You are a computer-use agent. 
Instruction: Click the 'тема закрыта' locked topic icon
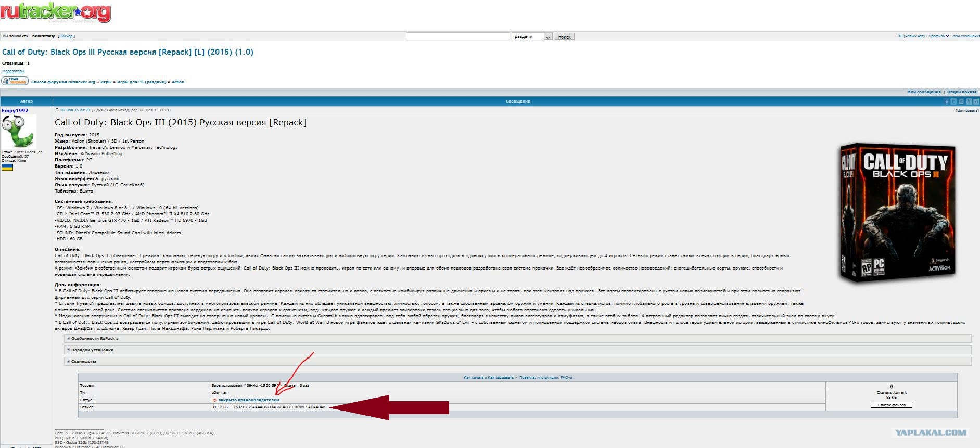click(15, 81)
